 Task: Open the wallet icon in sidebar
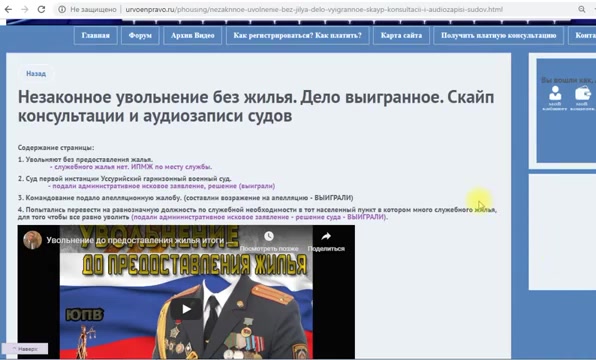(x=583, y=94)
